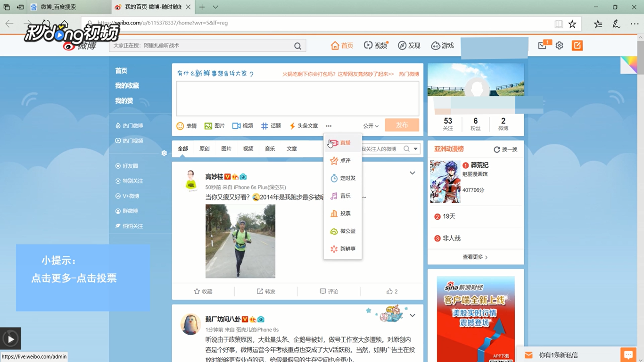
Task: Collapse 高妙桂's post with its chevron
Action: pyautogui.click(x=412, y=173)
